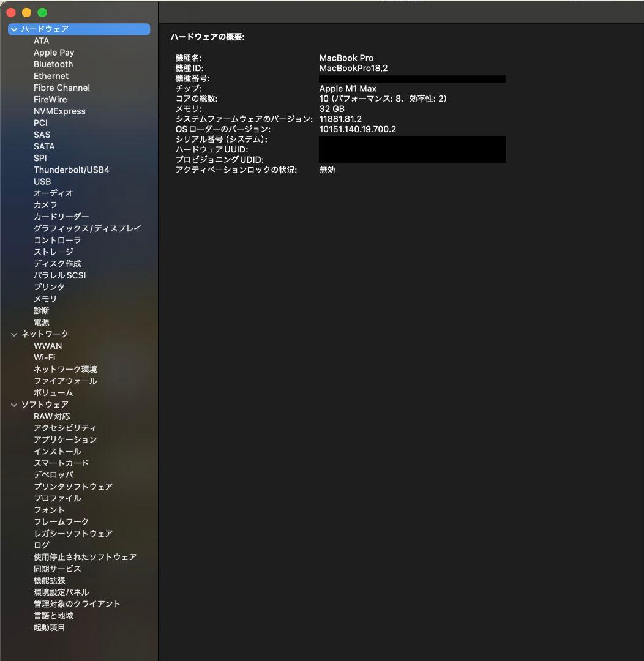The image size is (644, 661).
Task: Select 環境設定パネル entry
Action: 61,592
